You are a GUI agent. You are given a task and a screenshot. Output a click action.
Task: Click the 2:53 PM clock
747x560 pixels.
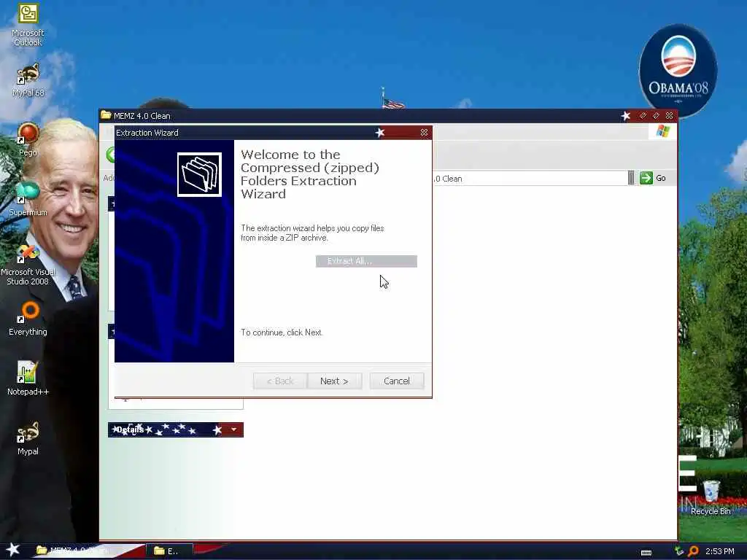720,551
